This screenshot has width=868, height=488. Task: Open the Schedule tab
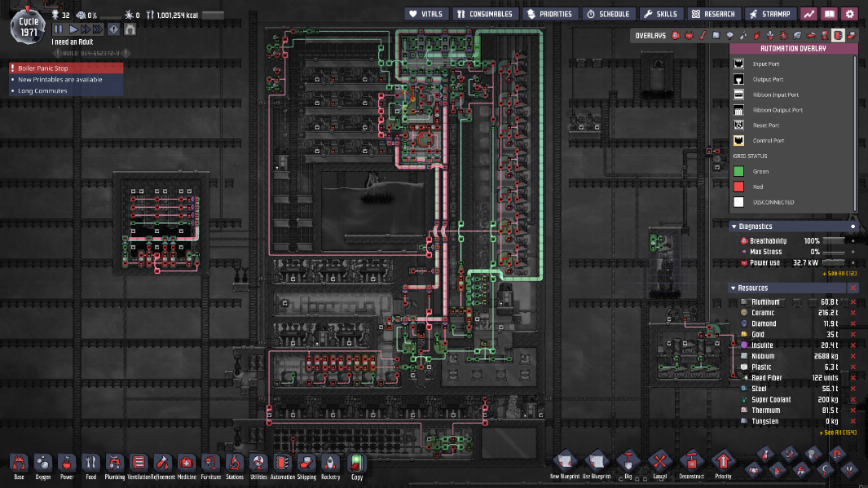tap(608, 14)
